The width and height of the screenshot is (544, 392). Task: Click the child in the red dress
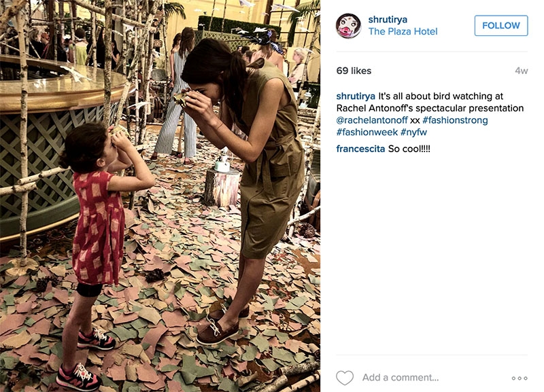coord(104,253)
